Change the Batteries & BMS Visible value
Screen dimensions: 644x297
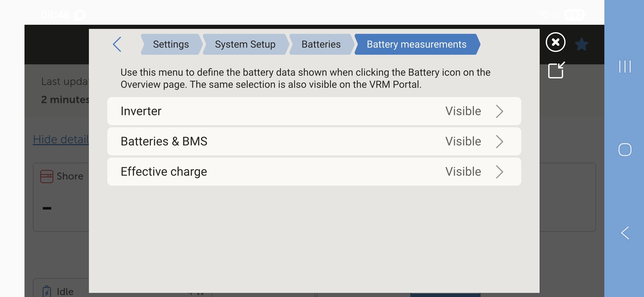(463, 142)
